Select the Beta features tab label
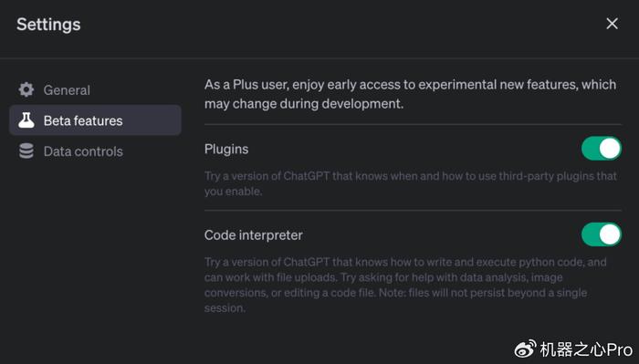The height and width of the screenshot is (364, 639). 83,121
